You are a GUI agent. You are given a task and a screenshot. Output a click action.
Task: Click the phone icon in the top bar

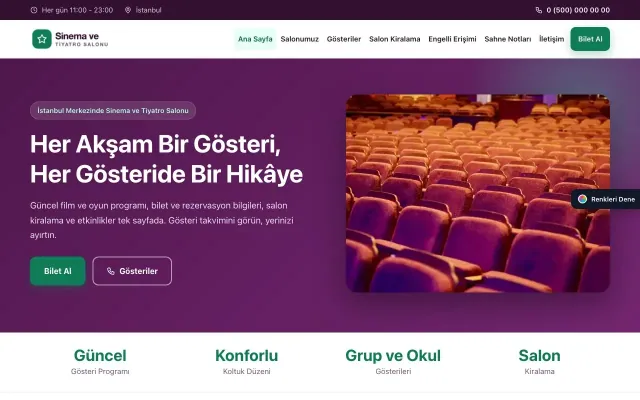pyautogui.click(x=539, y=10)
